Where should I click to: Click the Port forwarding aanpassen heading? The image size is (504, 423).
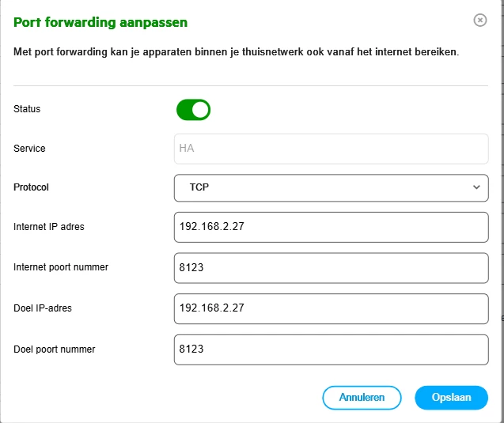click(x=100, y=22)
